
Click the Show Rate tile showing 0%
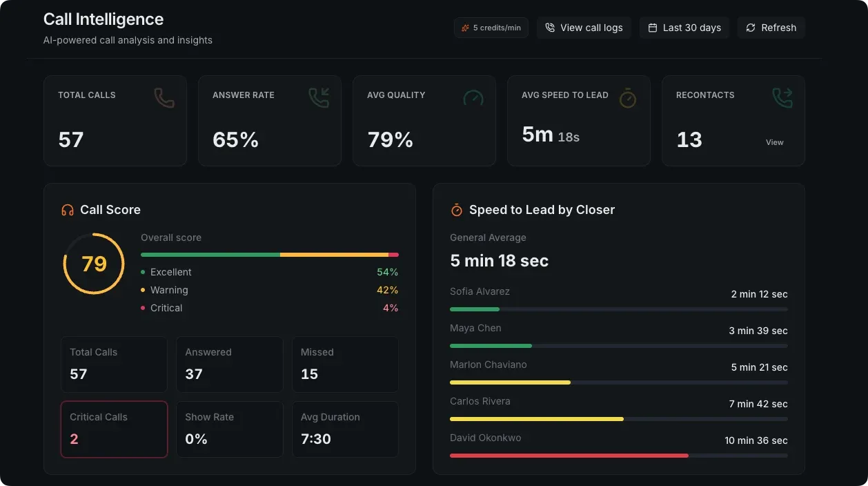tap(230, 429)
